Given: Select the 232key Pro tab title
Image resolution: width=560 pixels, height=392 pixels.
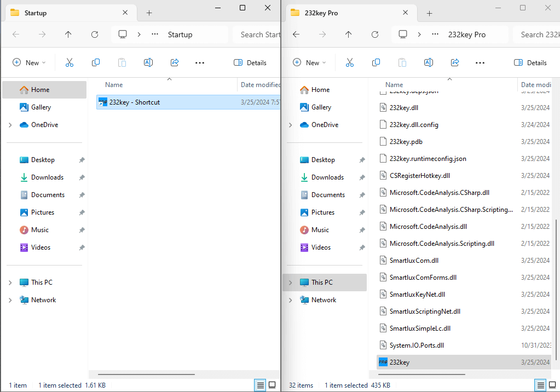Looking at the screenshot, I should click(321, 13).
